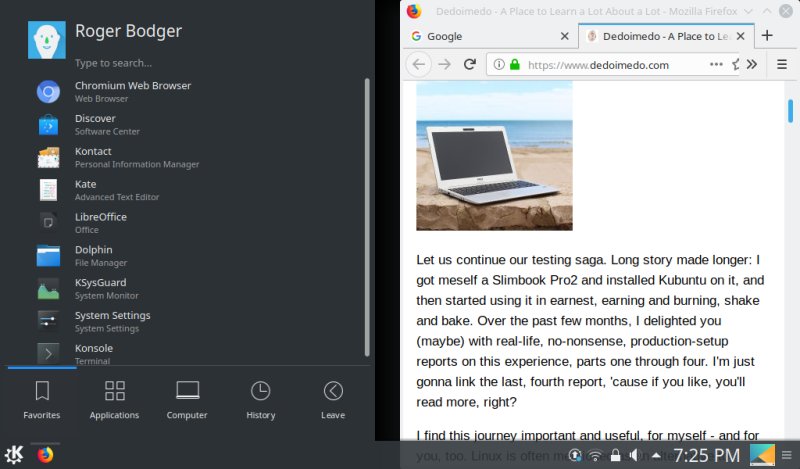Viewport: 800px width, 469px height.
Task: Switch to the Google tab in Firefox
Action: (x=490, y=36)
